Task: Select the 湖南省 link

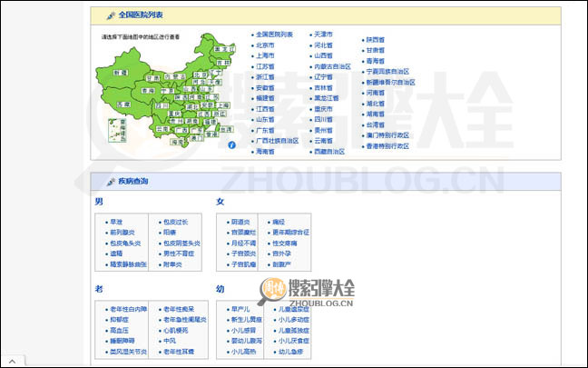Action: click(376, 114)
